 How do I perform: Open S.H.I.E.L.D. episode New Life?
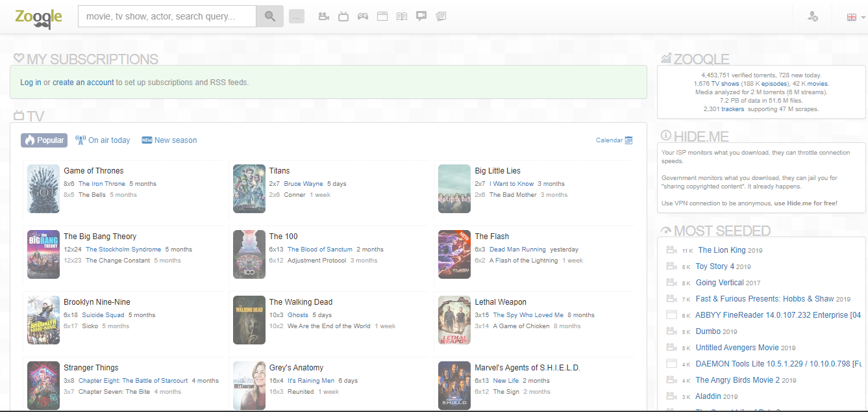[x=506, y=381]
